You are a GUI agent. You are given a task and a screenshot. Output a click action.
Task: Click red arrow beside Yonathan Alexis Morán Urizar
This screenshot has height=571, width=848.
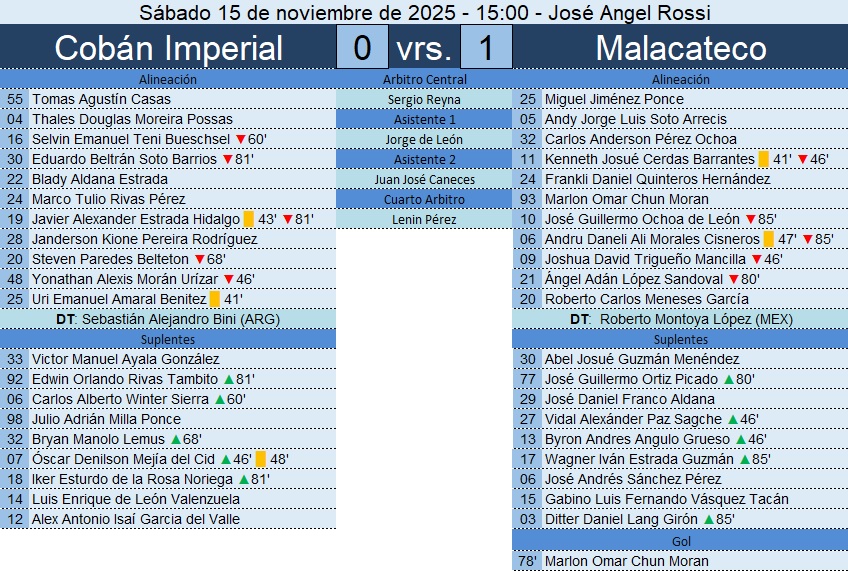(x=228, y=279)
